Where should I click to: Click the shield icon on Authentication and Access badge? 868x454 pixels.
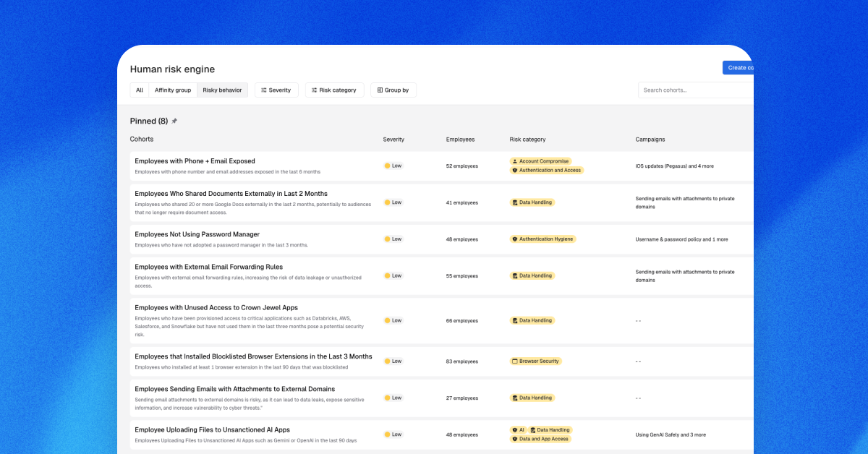point(515,170)
